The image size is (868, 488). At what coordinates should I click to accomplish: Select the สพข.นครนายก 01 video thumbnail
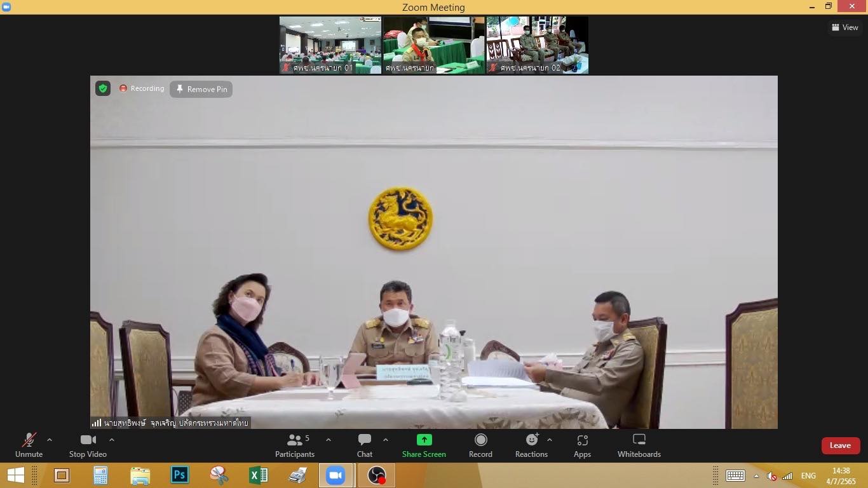pos(330,45)
